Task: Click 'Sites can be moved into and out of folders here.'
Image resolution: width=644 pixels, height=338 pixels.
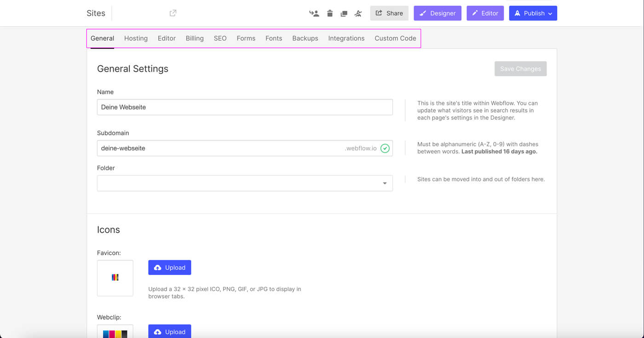Action: [x=481, y=179]
